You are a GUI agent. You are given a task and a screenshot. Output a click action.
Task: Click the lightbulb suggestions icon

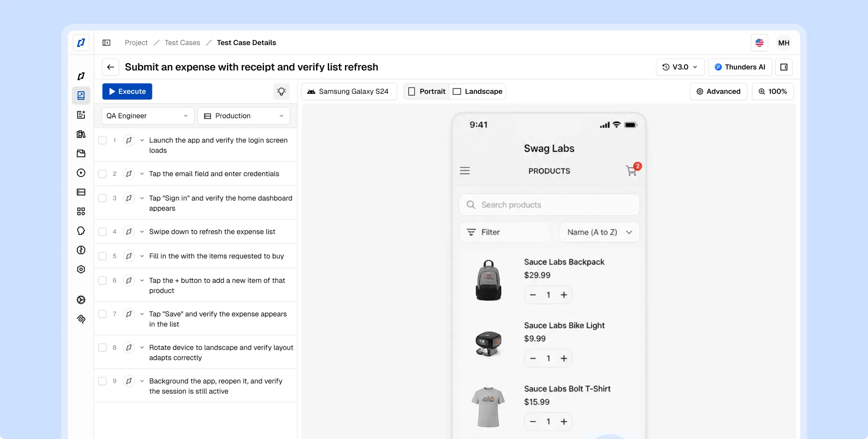click(x=281, y=91)
